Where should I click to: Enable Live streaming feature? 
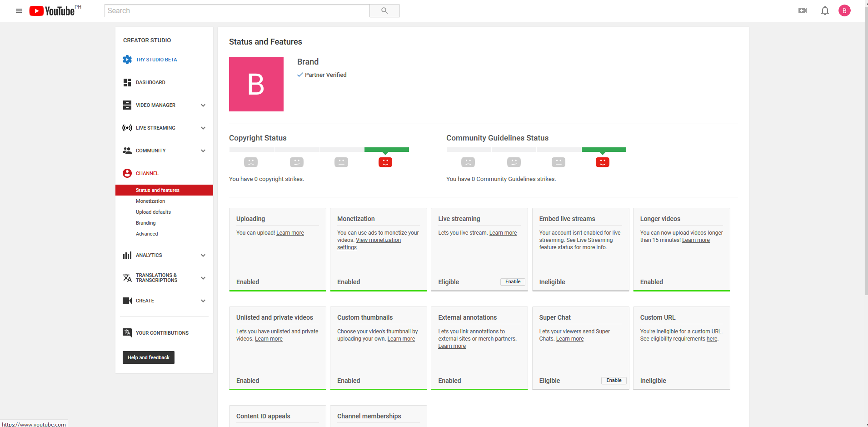click(513, 282)
